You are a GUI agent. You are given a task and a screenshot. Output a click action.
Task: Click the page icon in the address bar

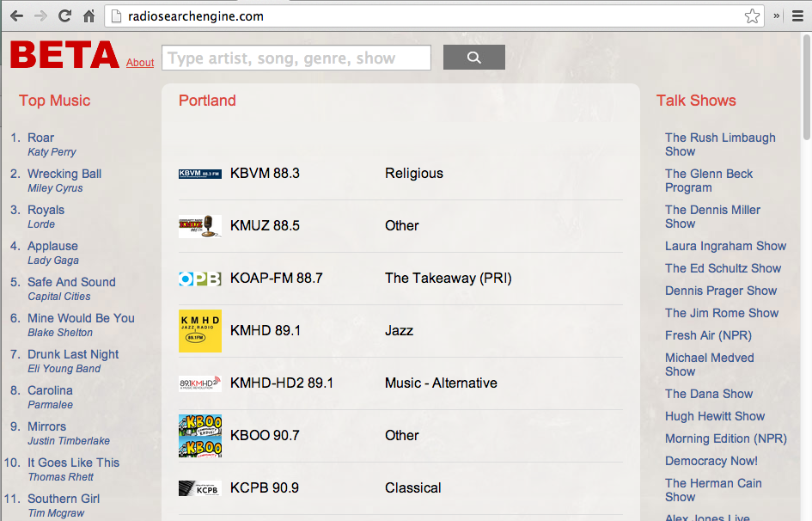click(x=117, y=16)
